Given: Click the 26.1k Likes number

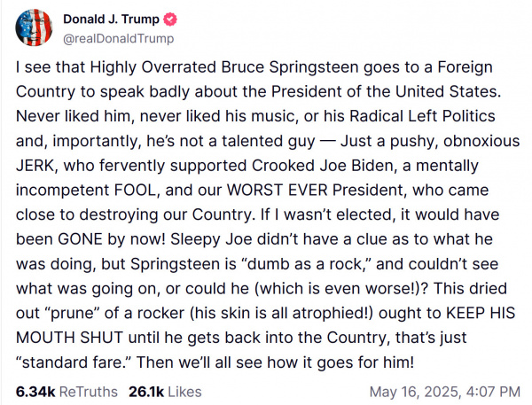Looking at the screenshot, I should (145, 390).
